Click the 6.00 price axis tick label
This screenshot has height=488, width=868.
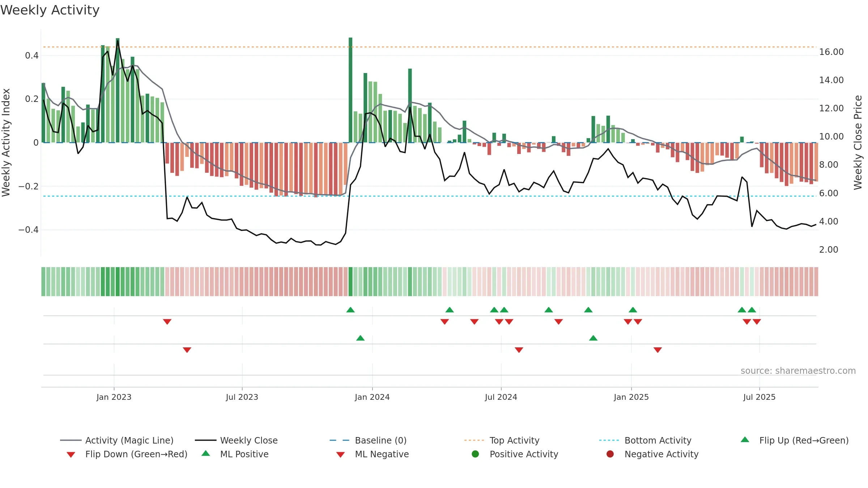point(829,193)
